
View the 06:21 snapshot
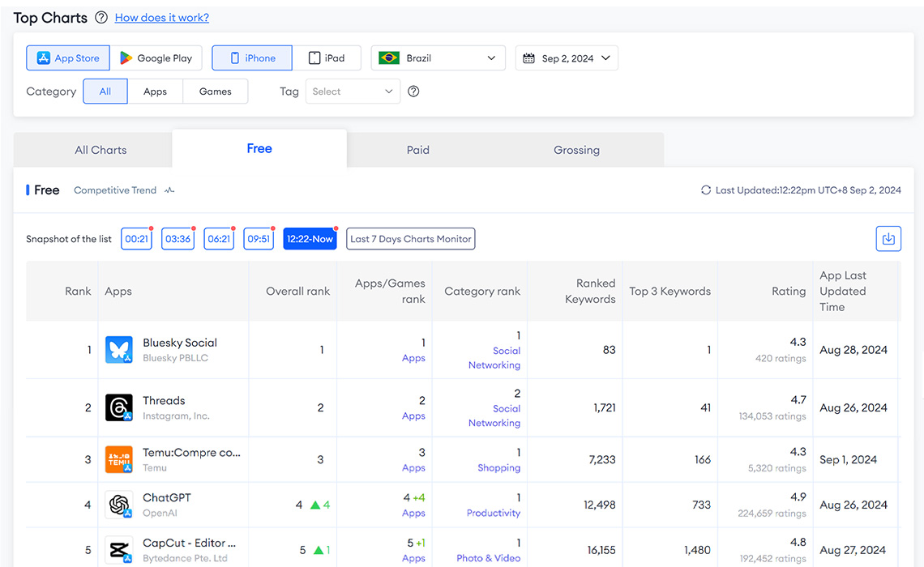219,238
